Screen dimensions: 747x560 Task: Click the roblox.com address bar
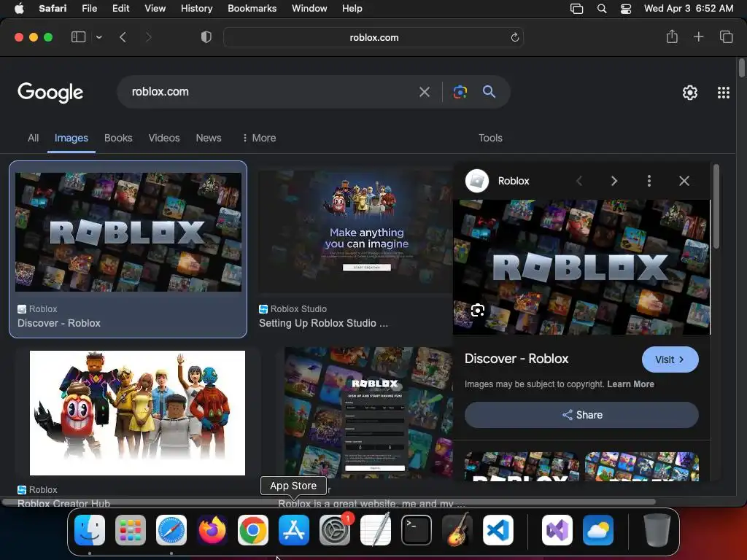373,37
